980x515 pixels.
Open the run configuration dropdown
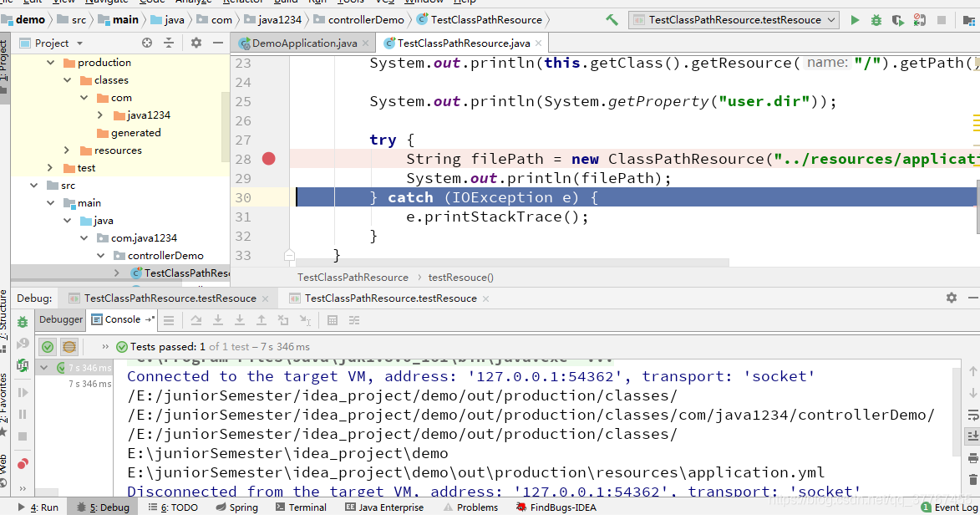[x=734, y=20]
